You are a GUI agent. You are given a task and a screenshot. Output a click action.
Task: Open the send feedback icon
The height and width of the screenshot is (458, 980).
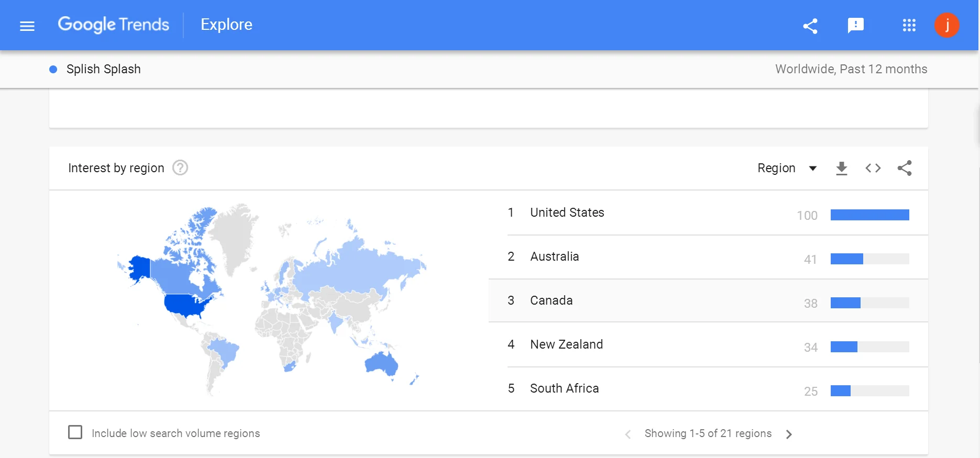[x=855, y=25]
